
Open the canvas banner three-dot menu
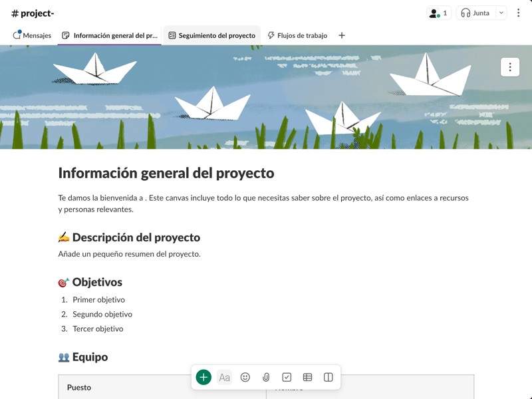[510, 67]
